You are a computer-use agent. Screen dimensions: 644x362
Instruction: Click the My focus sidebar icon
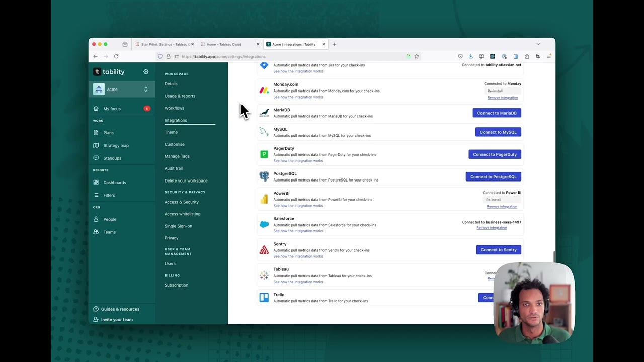pyautogui.click(x=96, y=109)
